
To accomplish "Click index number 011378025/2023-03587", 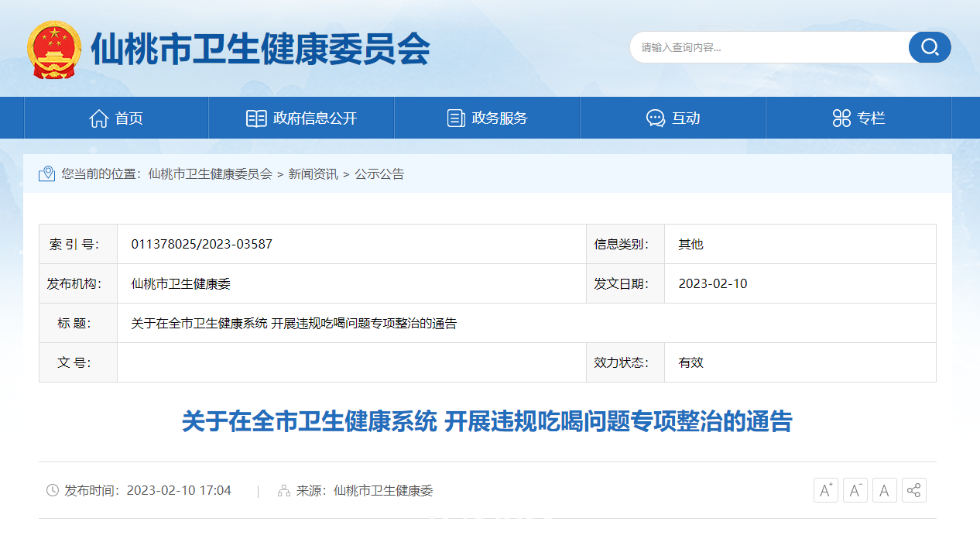I will click(x=202, y=244).
